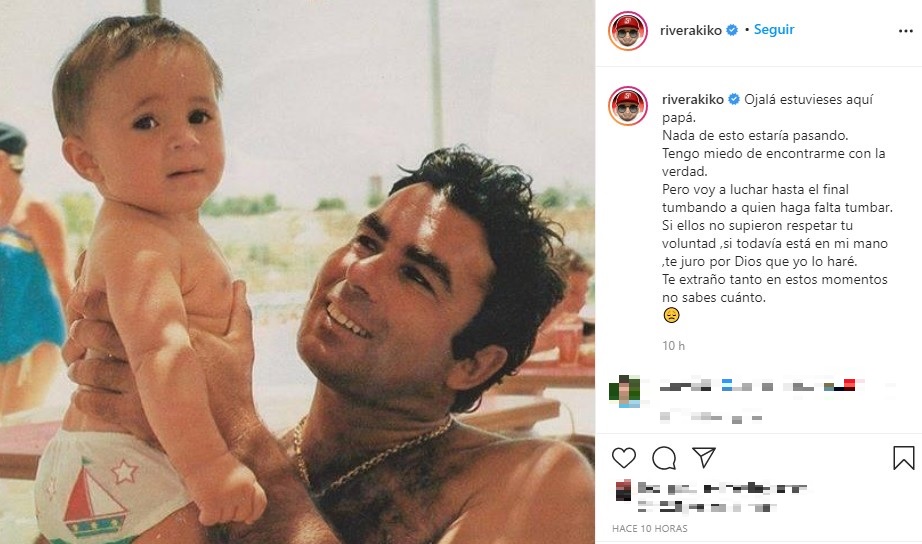Open riverakiko username in the header

coord(690,31)
